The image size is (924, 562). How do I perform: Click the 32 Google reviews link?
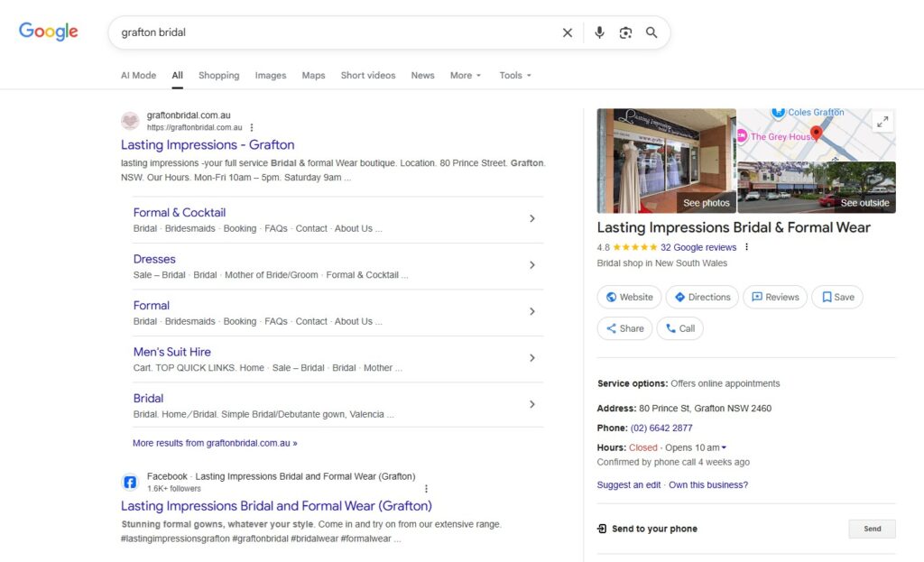(698, 247)
